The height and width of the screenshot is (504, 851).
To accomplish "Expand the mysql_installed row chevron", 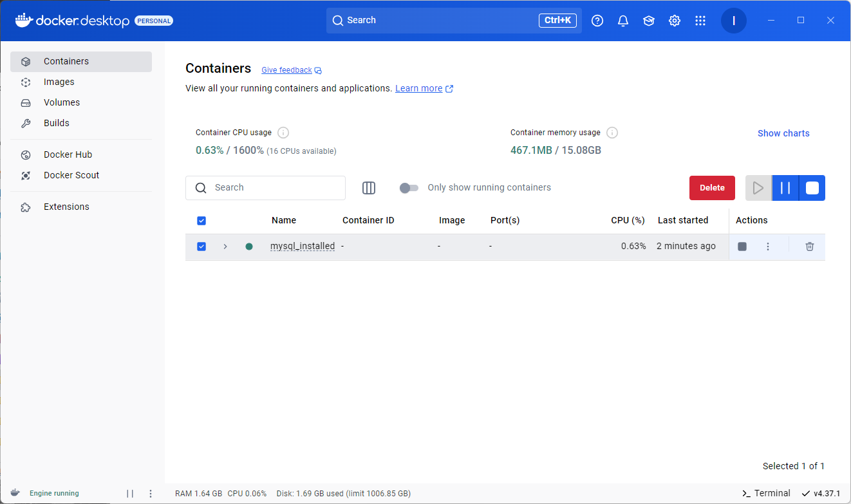I will click(225, 247).
